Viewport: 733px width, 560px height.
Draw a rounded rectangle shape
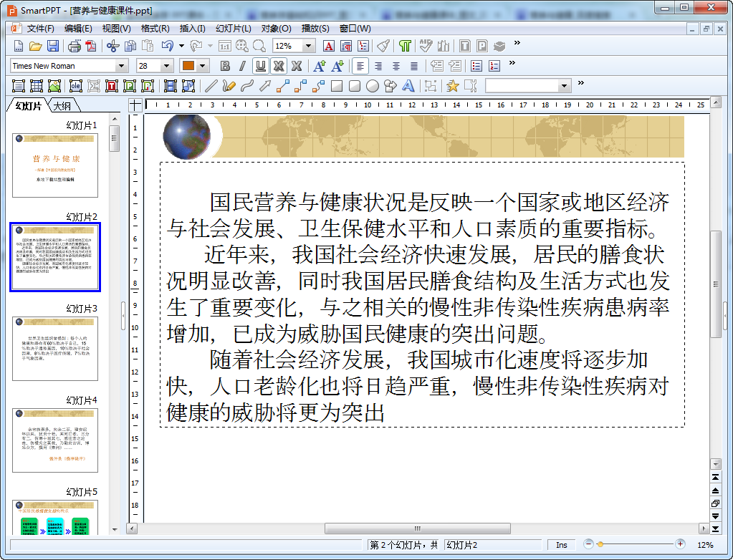pyautogui.click(x=355, y=86)
